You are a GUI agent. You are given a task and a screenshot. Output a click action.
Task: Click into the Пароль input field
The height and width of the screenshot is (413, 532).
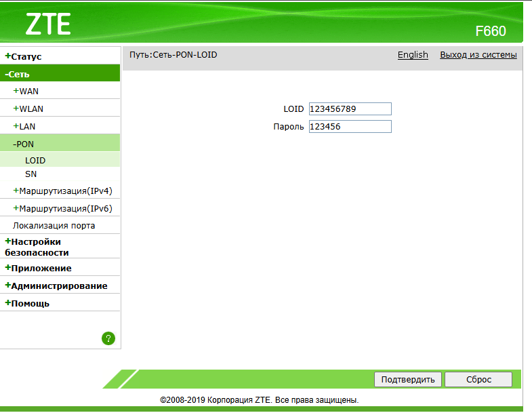click(x=350, y=126)
